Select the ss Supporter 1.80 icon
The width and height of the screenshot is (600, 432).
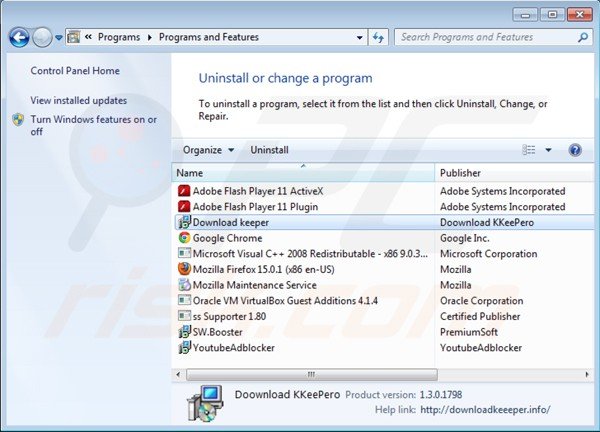coord(184,316)
